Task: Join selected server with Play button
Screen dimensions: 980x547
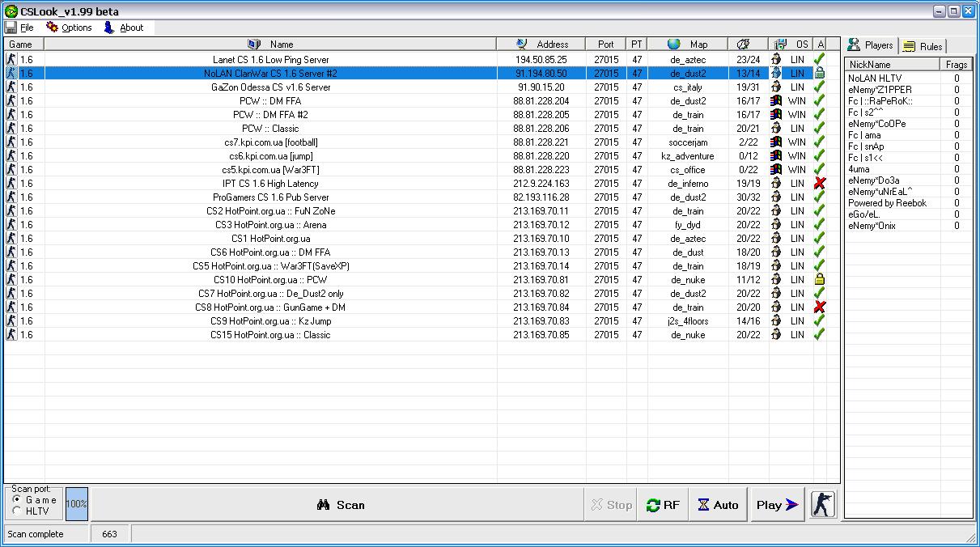Action: click(778, 504)
